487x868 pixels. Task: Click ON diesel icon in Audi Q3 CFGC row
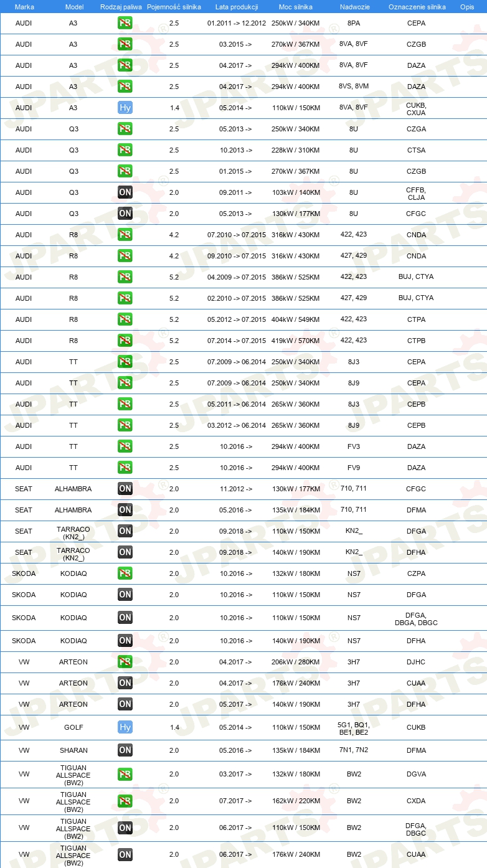pos(125,214)
